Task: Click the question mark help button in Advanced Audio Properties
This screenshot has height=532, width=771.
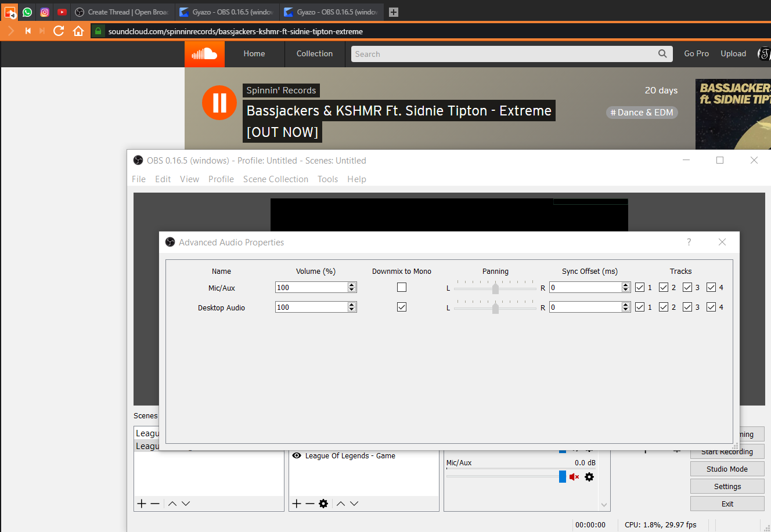Action: pos(689,242)
